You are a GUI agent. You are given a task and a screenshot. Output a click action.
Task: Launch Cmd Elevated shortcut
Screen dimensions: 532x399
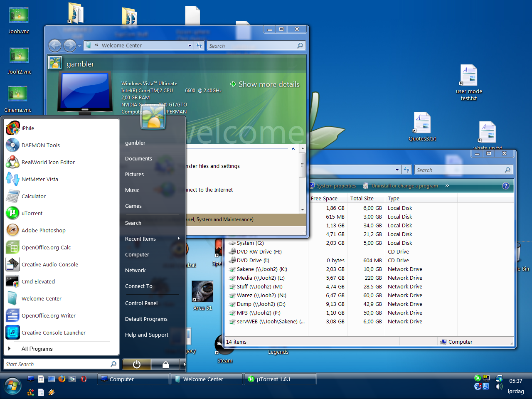coord(62,281)
